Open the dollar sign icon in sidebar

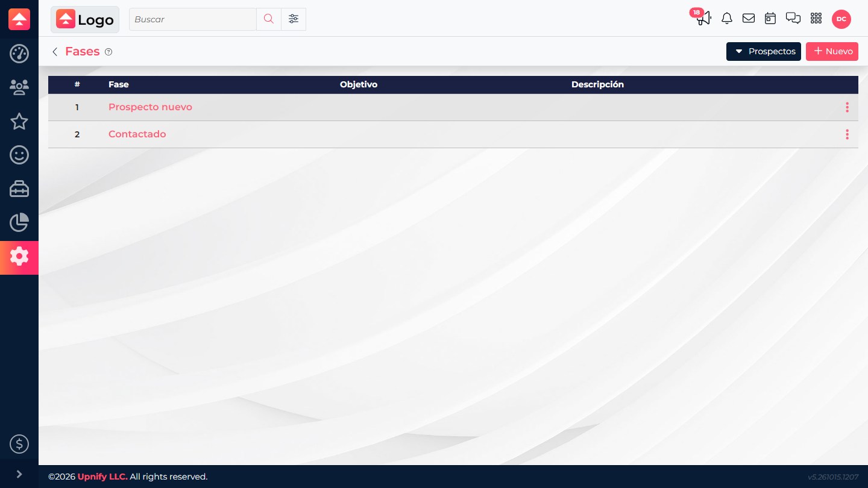tap(19, 444)
